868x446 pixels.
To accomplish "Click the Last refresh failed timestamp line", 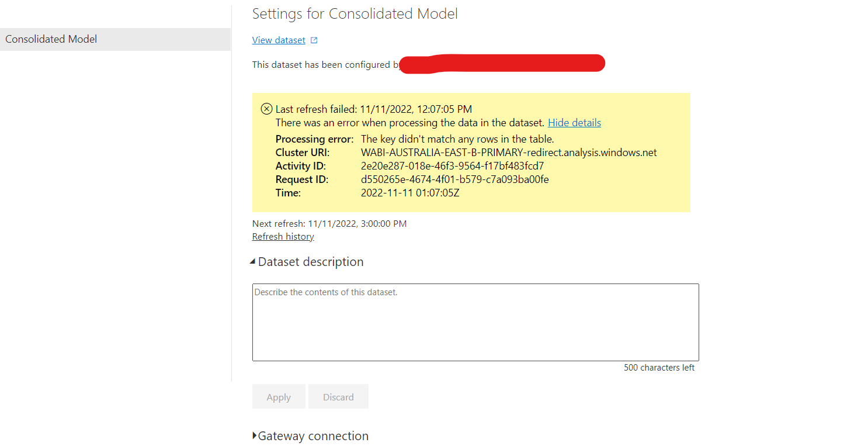I will (x=374, y=109).
